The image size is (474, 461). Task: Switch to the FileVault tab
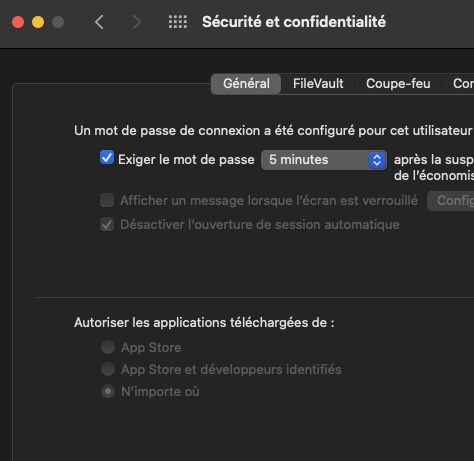318,84
